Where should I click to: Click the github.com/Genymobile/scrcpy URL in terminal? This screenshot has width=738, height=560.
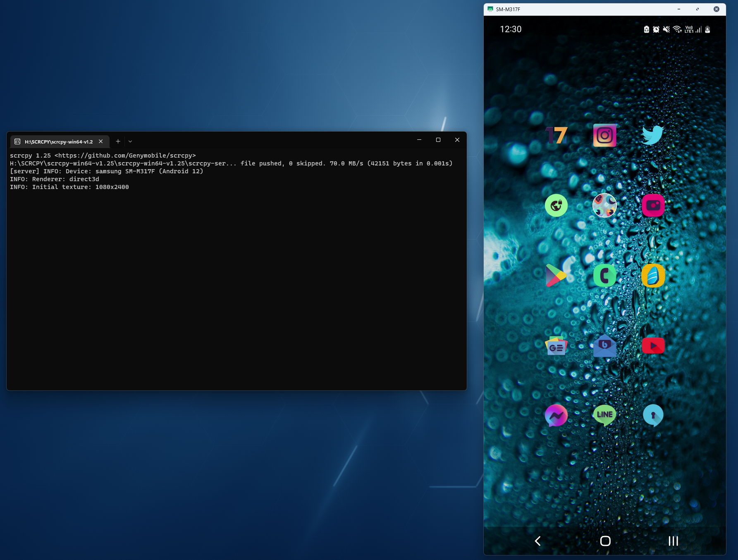125,156
